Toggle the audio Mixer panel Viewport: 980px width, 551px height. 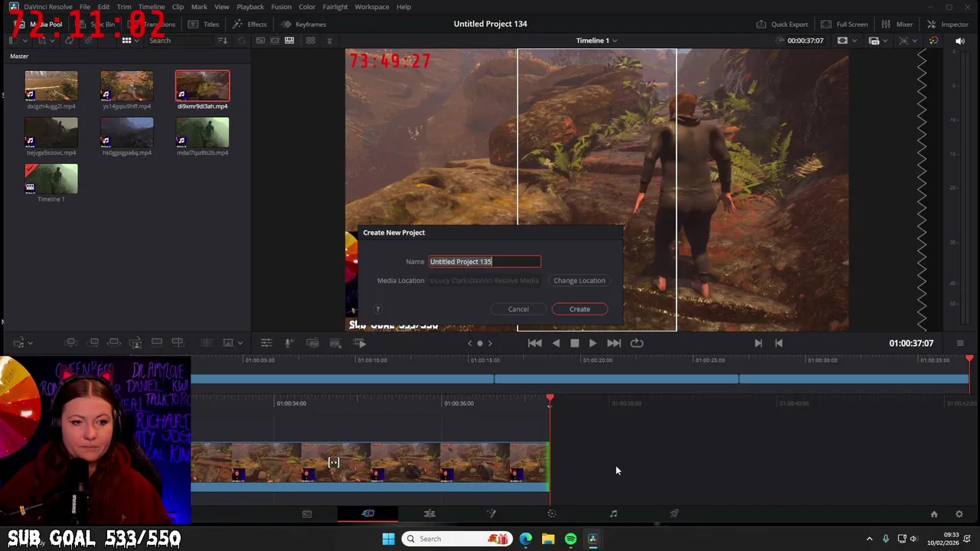pos(897,24)
